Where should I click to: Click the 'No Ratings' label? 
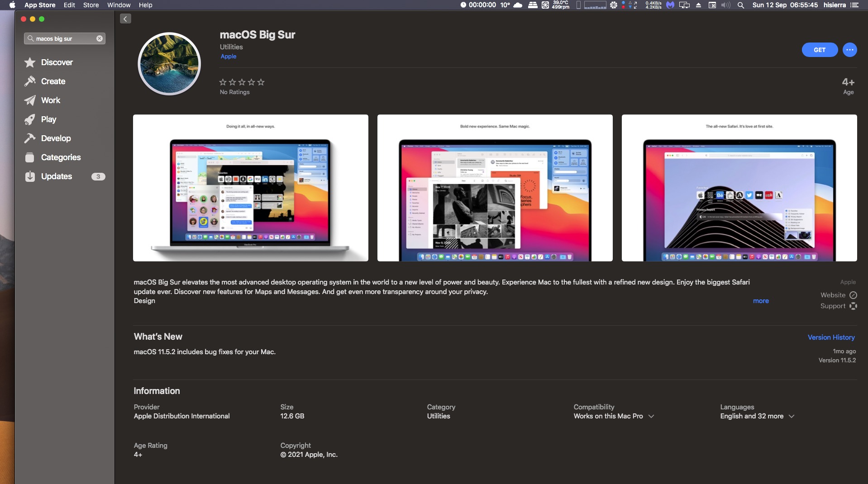pyautogui.click(x=234, y=92)
